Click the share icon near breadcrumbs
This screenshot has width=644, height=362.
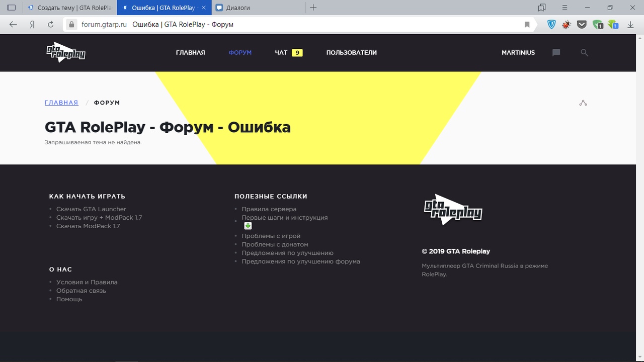coord(583,103)
